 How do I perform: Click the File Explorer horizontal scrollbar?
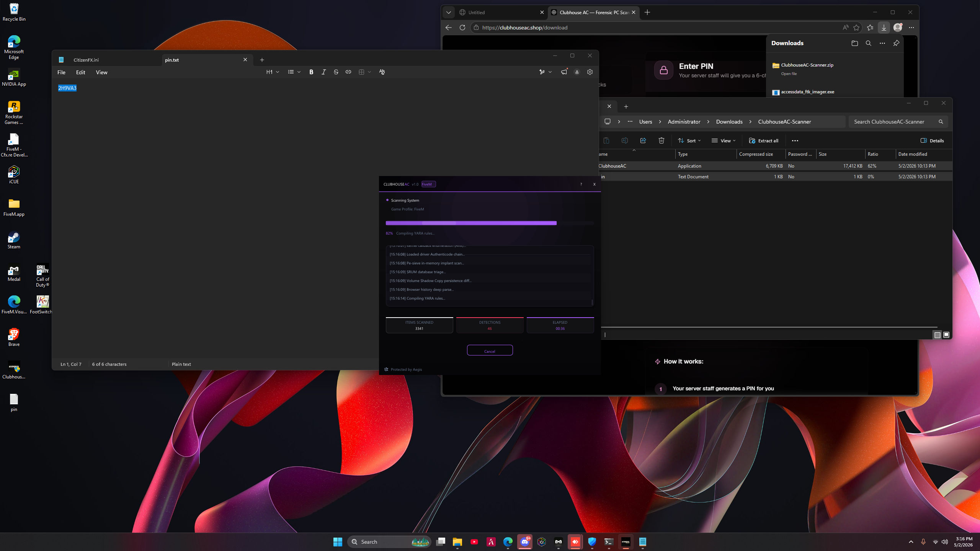point(769,327)
